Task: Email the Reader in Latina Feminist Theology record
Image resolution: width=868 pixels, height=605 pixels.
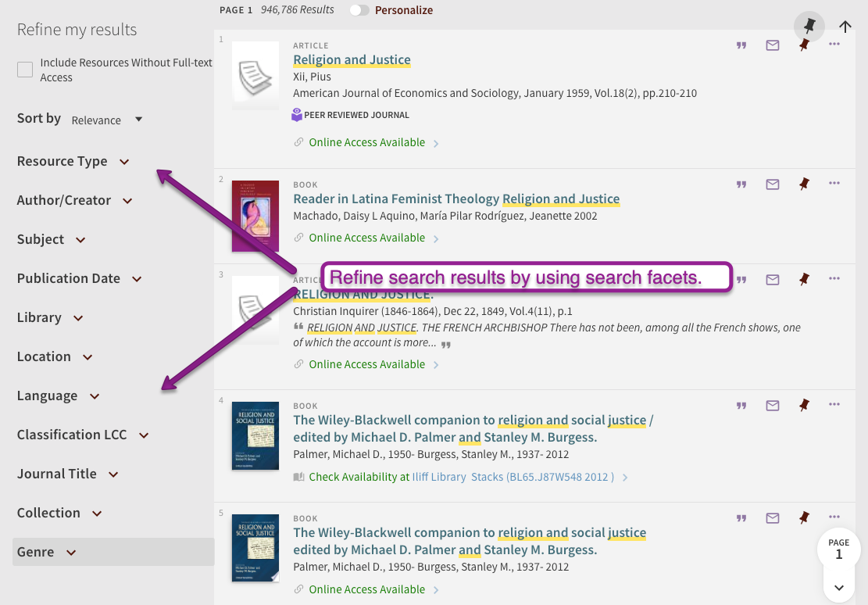Action: click(773, 184)
